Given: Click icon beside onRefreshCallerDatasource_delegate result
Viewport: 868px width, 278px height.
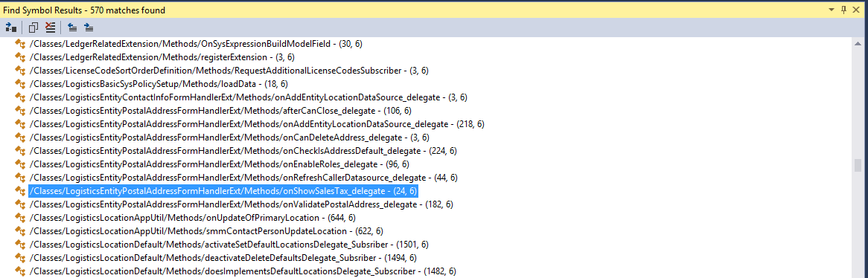Looking at the screenshot, I should coord(21,178).
